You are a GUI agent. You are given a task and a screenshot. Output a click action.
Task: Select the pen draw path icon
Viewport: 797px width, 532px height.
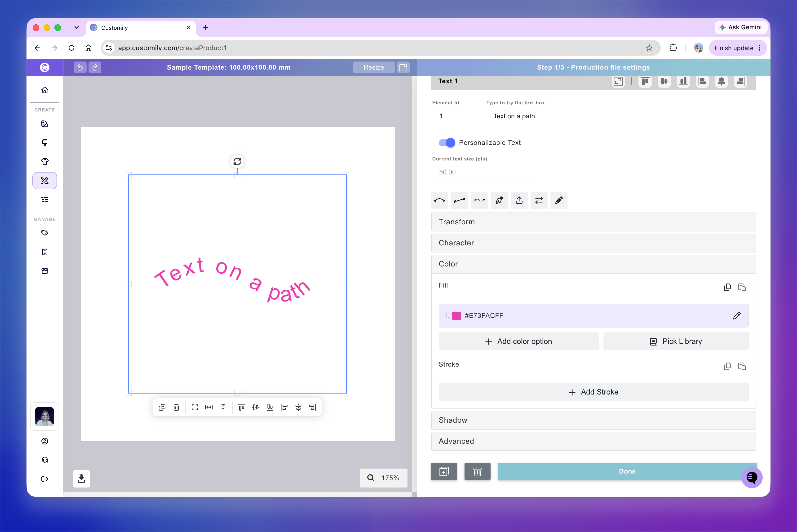pyautogui.click(x=499, y=200)
